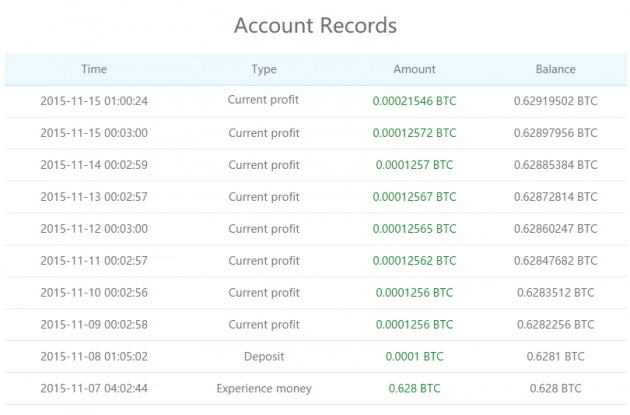Click the Time column header
Screen dimensions: 630x415
point(94,69)
